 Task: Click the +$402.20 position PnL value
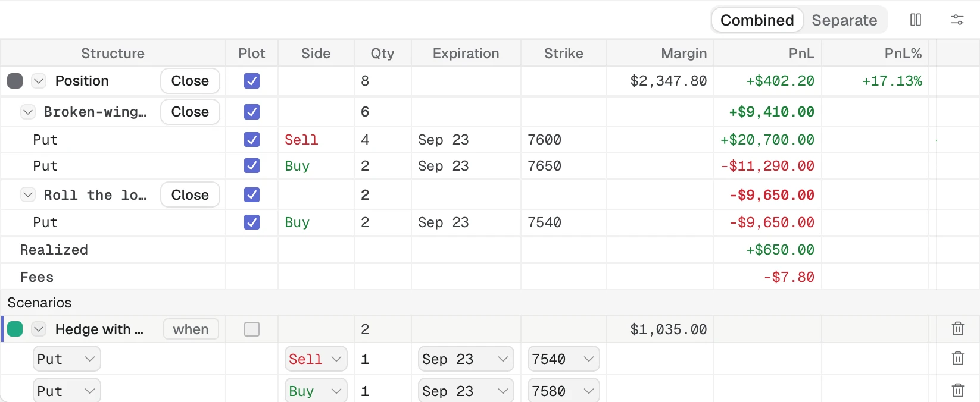pos(780,81)
